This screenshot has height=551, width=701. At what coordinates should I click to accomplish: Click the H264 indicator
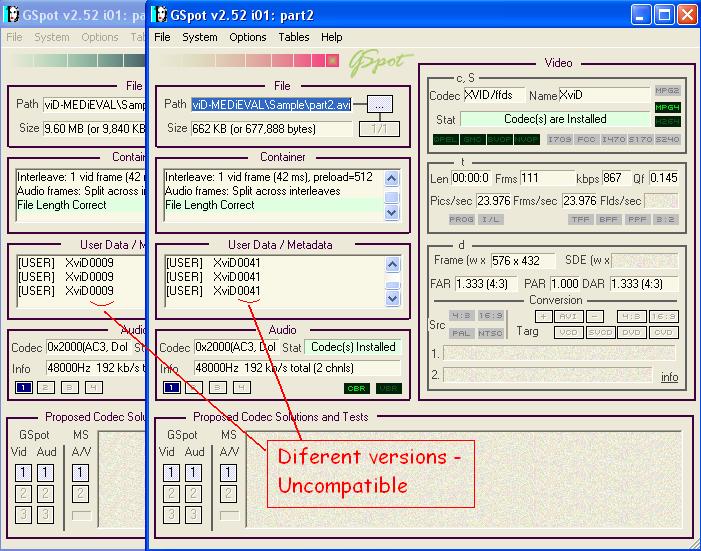667,121
